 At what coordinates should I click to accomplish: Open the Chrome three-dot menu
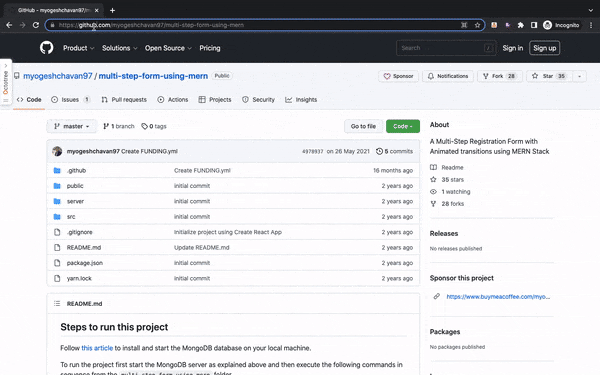591,25
